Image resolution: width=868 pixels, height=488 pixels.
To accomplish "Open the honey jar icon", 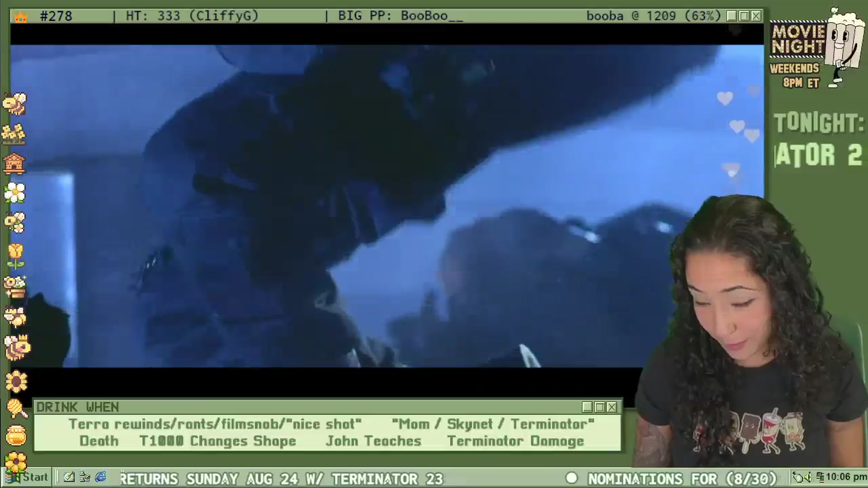I will click(x=16, y=436).
